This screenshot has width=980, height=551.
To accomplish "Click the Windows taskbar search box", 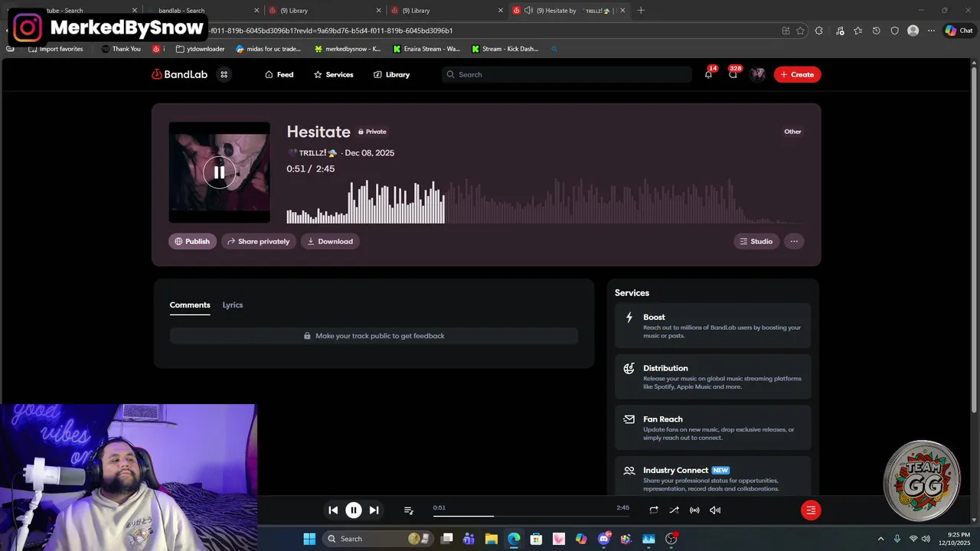I will (x=377, y=539).
